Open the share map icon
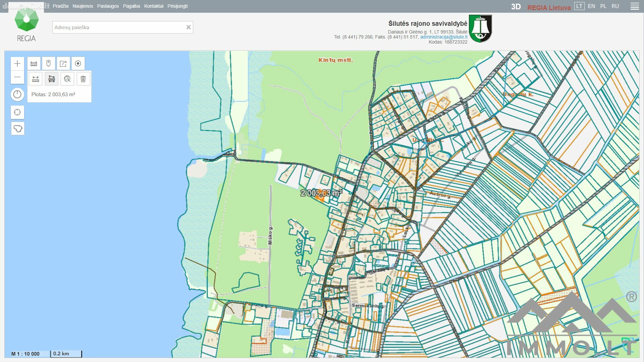The height and width of the screenshot is (362, 644). click(63, 64)
